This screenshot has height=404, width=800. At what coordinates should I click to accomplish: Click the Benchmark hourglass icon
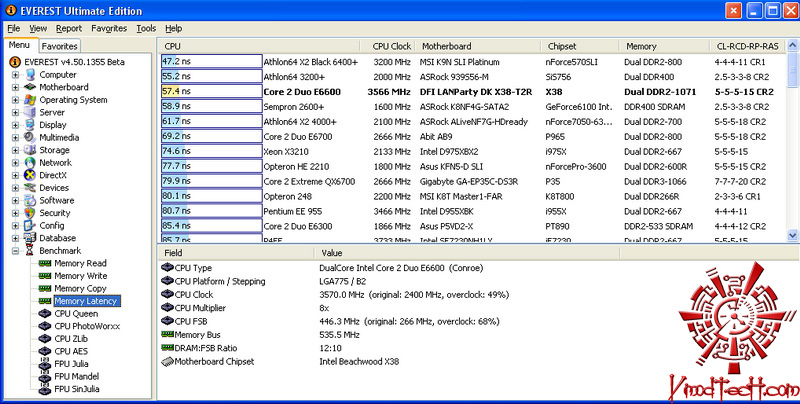(x=30, y=250)
